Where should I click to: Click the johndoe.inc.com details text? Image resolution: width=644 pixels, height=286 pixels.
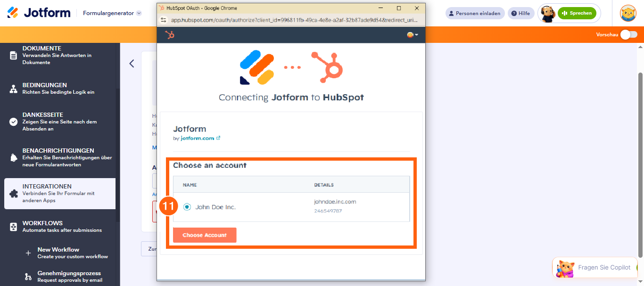pyautogui.click(x=335, y=202)
